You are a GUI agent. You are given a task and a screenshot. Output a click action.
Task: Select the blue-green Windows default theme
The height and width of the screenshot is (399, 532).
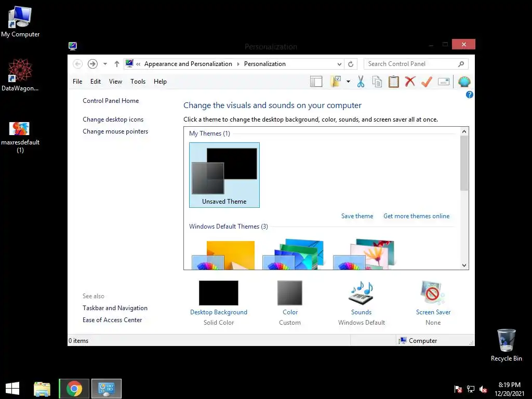(293, 255)
